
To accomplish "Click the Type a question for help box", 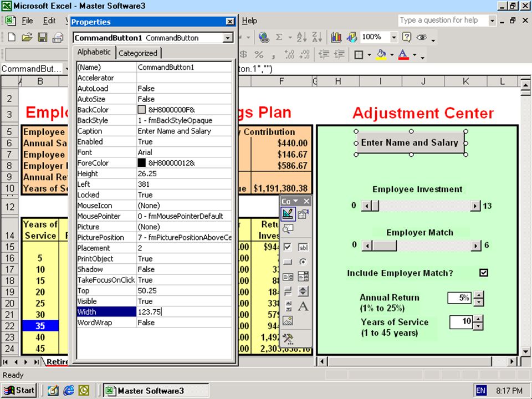I will [443, 21].
